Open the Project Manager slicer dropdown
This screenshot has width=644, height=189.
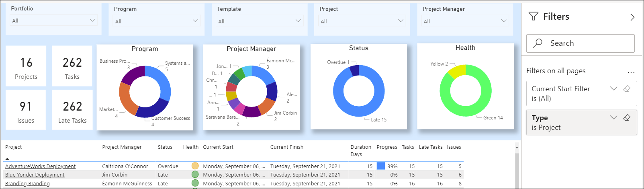(x=465, y=21)
